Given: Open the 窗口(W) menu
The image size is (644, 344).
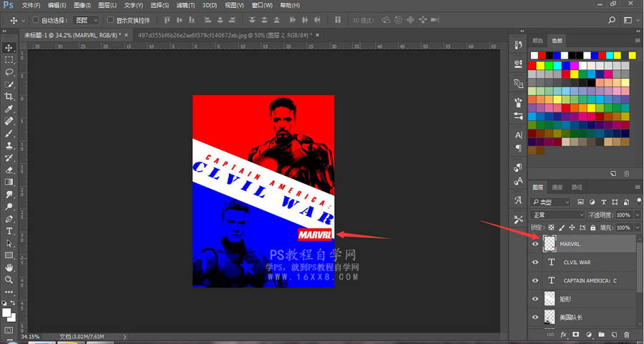Looking at the screenshot, I should click(262, 5).
